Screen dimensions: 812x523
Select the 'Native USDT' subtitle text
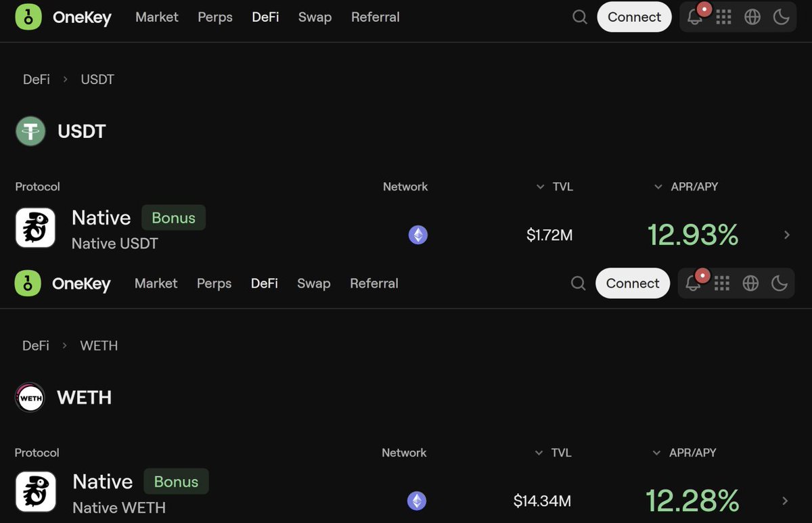coord(115,244)
